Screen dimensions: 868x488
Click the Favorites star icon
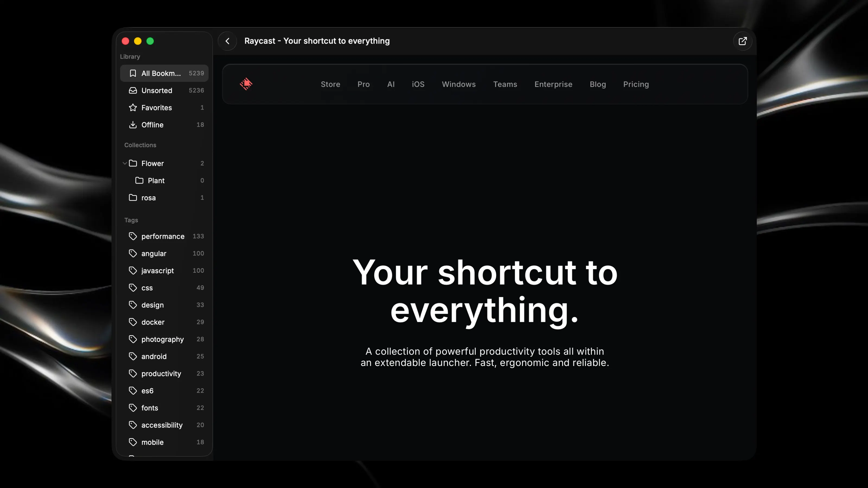click(133, 107)
